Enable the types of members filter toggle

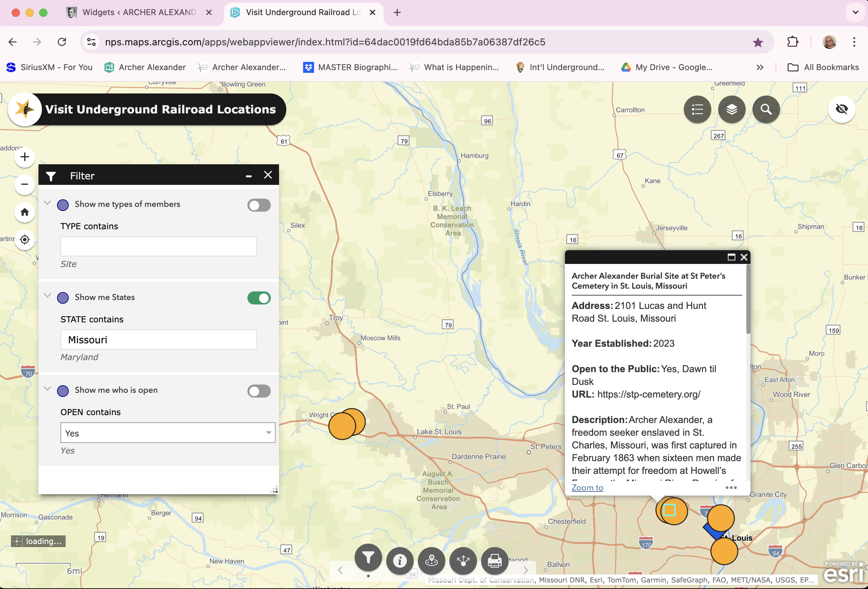point(259,205)
